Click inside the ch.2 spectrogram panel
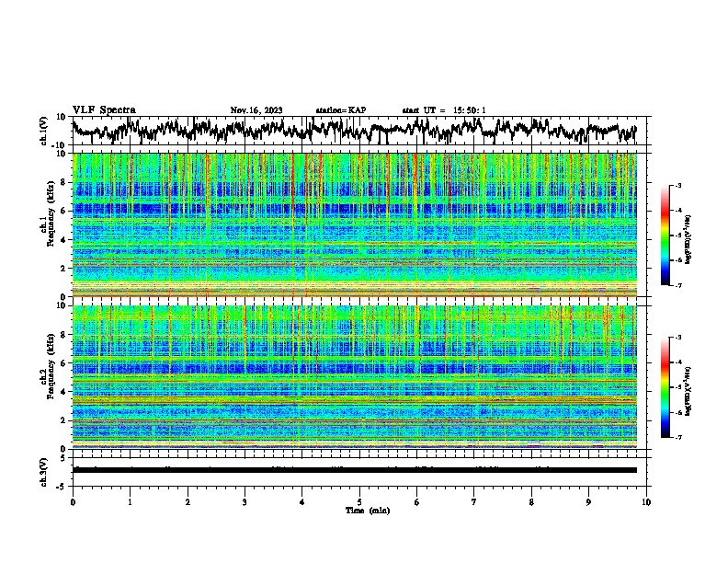 [354, 377]
